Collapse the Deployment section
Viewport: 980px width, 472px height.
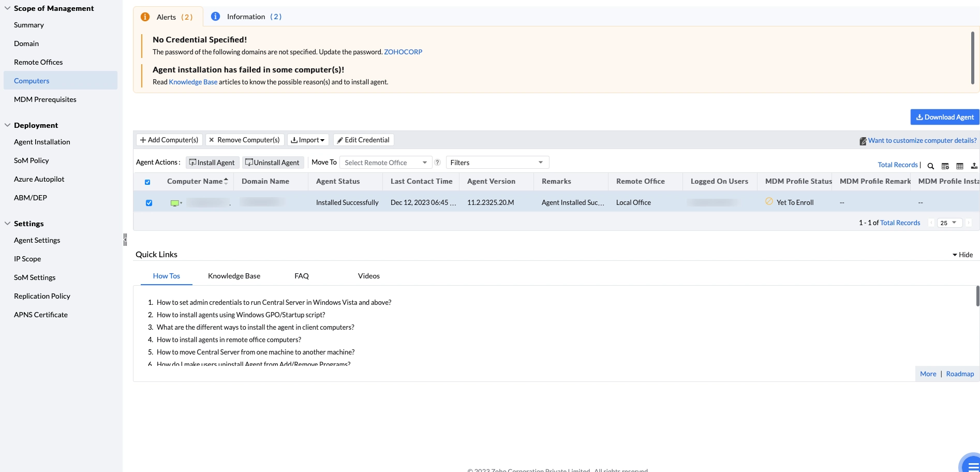[7, 125]
